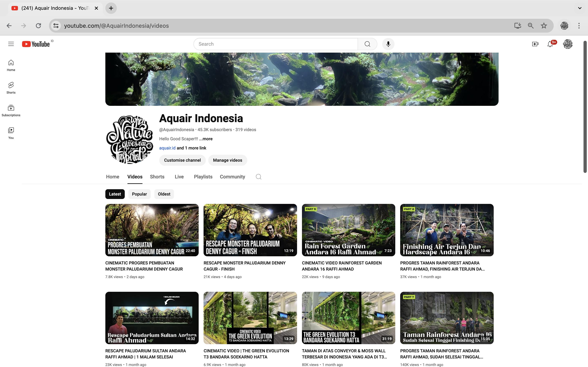
Task: Click the Customise channel button
Action: 182,160
